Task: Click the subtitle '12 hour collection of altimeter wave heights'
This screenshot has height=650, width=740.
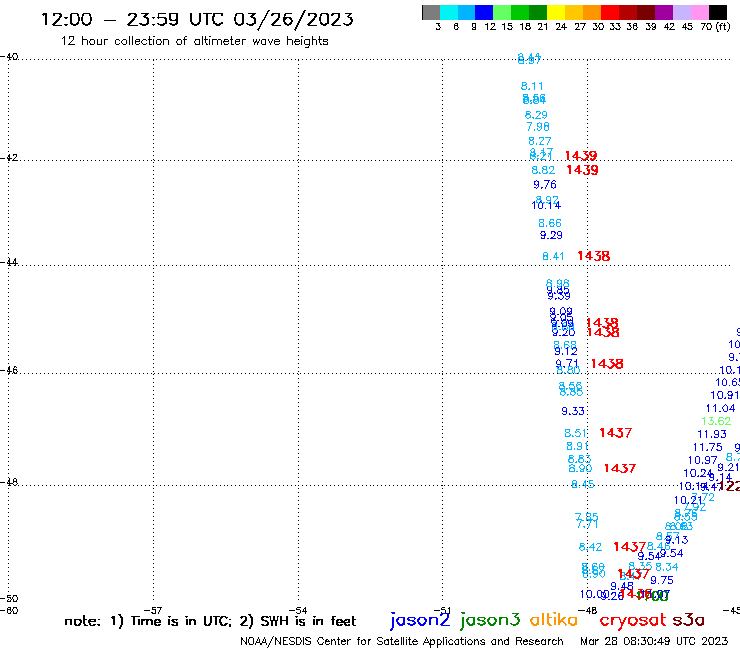Action: [x=194, y=41]
